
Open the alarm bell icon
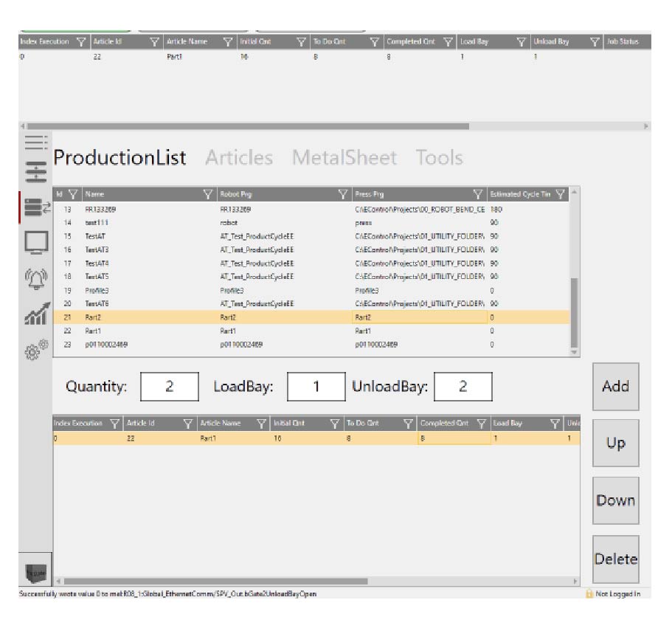[x=36, y=279]
